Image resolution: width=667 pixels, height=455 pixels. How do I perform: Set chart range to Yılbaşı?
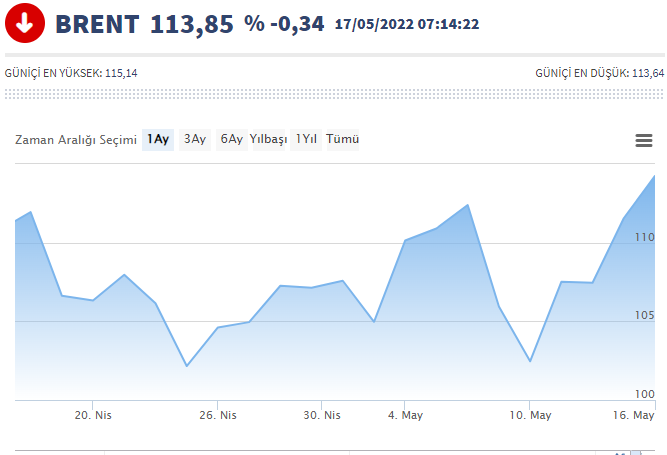(268, 140)
